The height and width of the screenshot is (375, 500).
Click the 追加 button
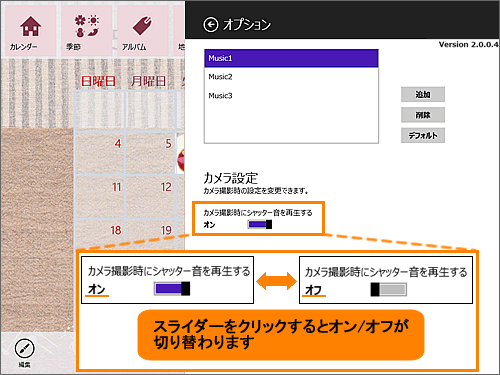pos(423,95)
